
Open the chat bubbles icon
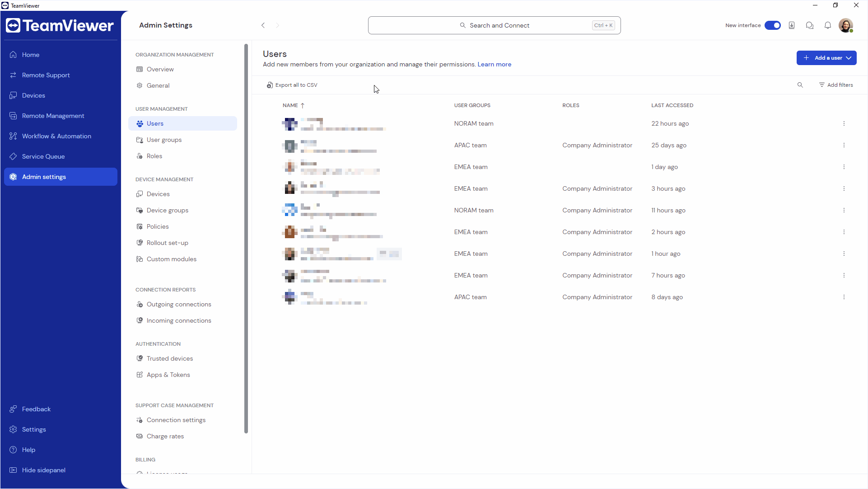point(810,25)
